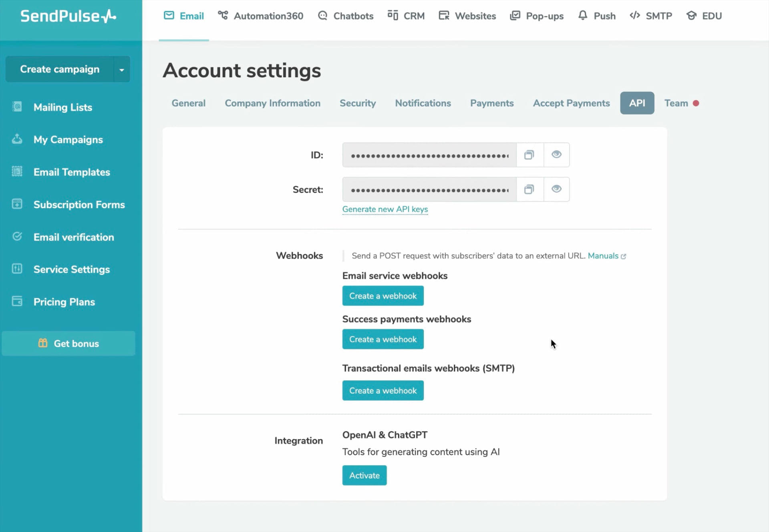Click the Email envelope icon in top navigation
769x532 pixels.
click(x=169, y=16)
